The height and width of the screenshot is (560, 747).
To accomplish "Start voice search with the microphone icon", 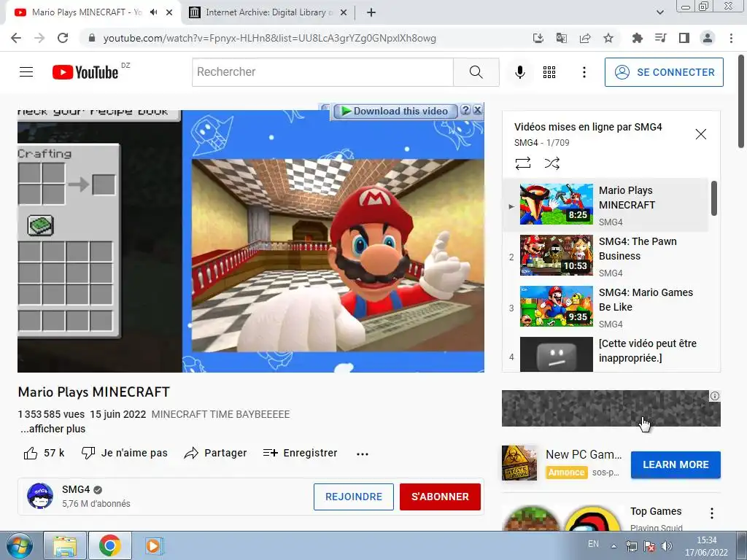I will point(519,72).
